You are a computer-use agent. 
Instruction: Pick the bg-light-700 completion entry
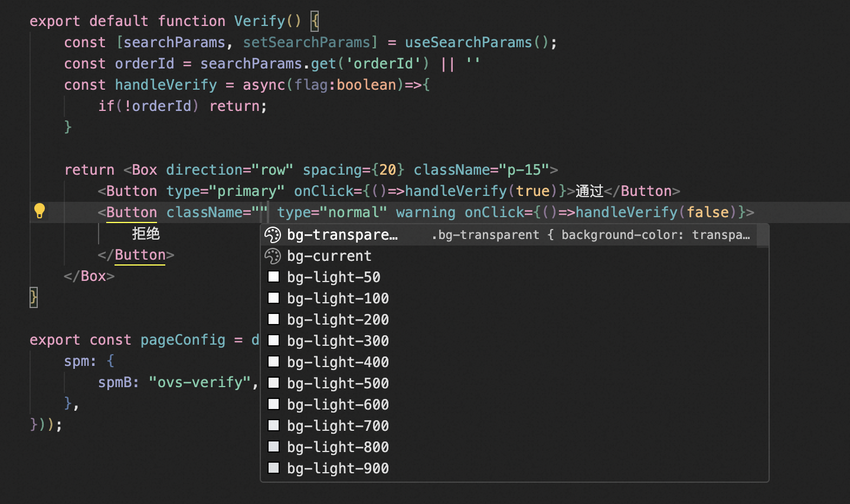tap(509, 426)
